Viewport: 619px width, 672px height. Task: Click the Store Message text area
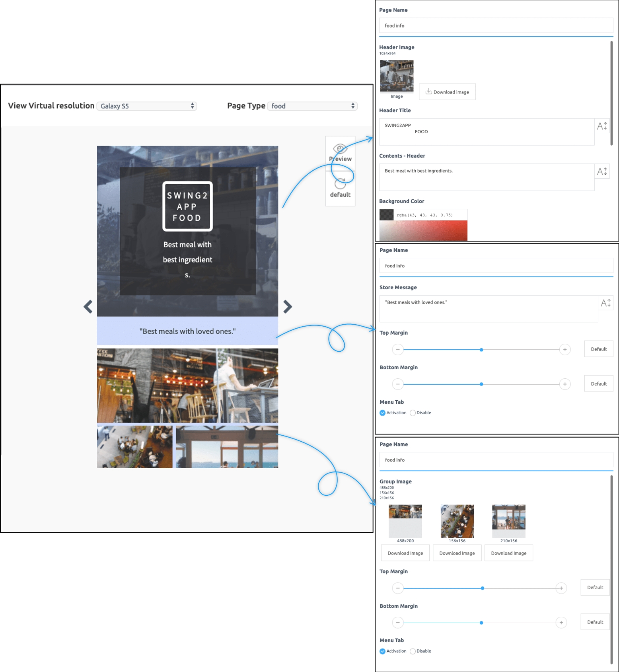pyautogui.click(x=489, y=309)
